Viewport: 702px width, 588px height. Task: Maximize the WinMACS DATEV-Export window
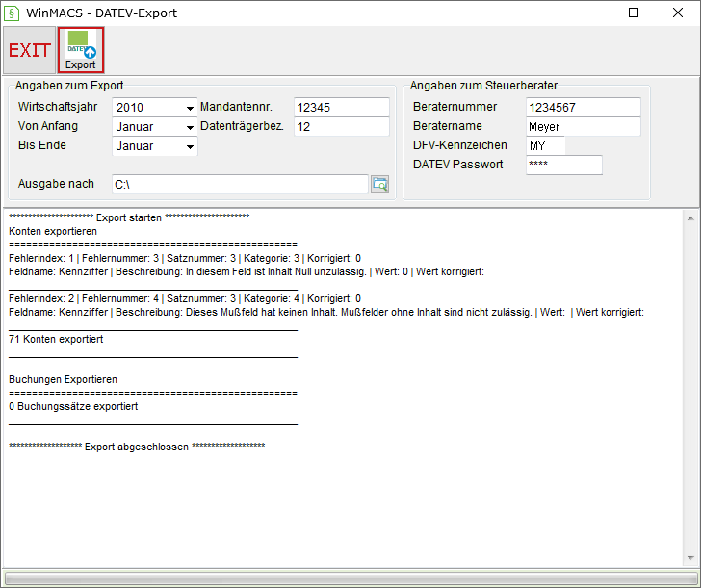[x=634, y=13]
